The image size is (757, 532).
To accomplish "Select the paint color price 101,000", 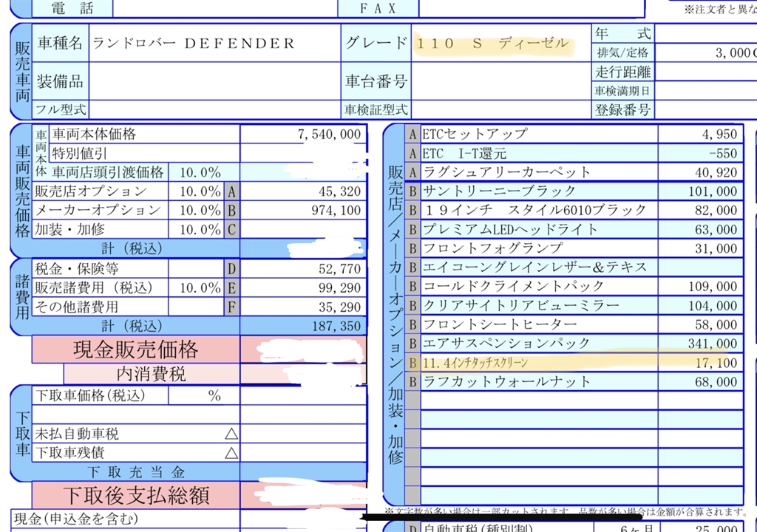I will point(713,191).
